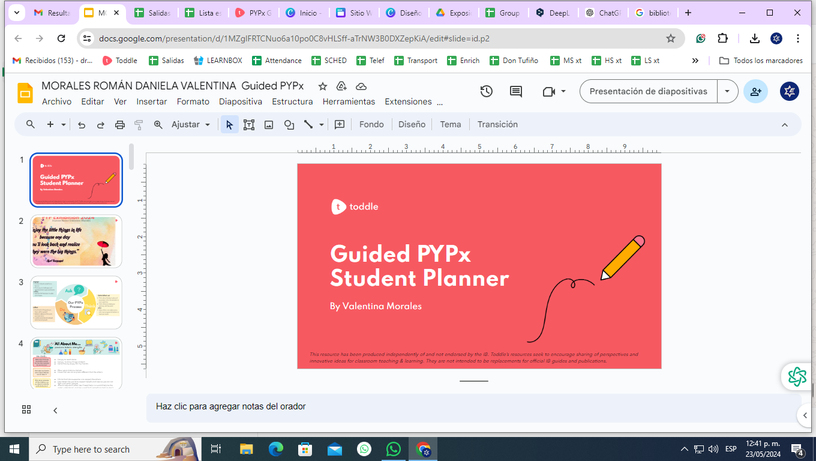Click the Presentación de diapositivas button
Screen dimensions: 816x461
pyautogui.click(x=648, y=91)
